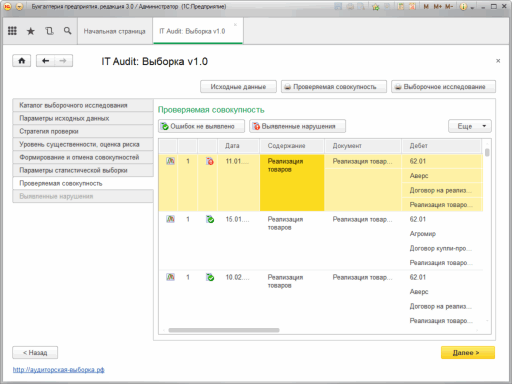Open the search magnifier icon

click(68, 31)
